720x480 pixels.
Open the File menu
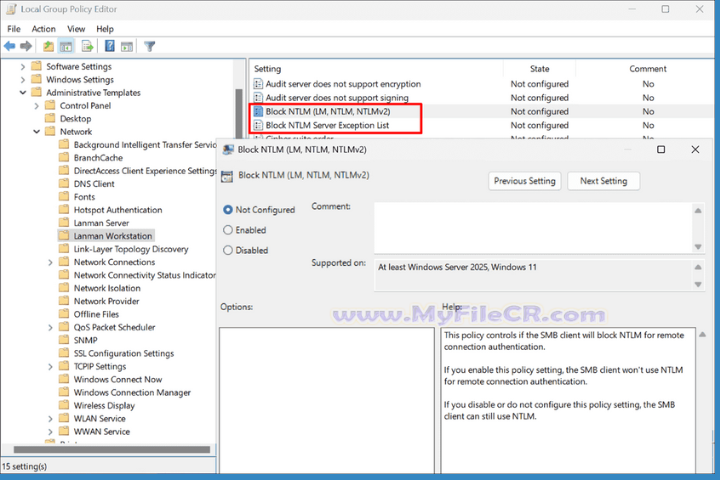click(14, 28)
